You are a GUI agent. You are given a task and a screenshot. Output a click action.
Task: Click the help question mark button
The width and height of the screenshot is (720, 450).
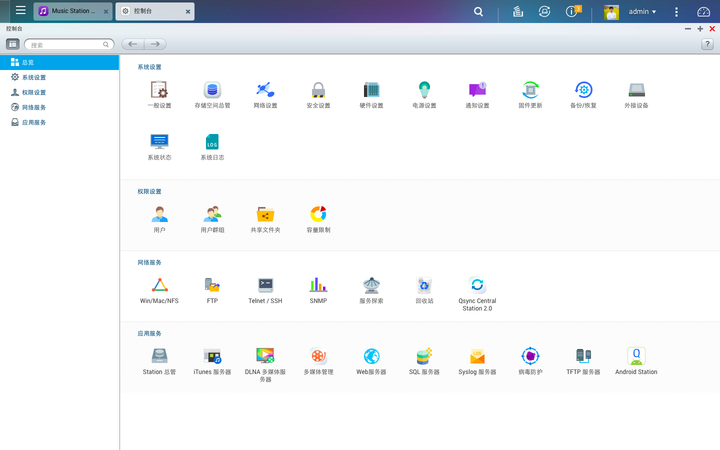tap(707, 44)
